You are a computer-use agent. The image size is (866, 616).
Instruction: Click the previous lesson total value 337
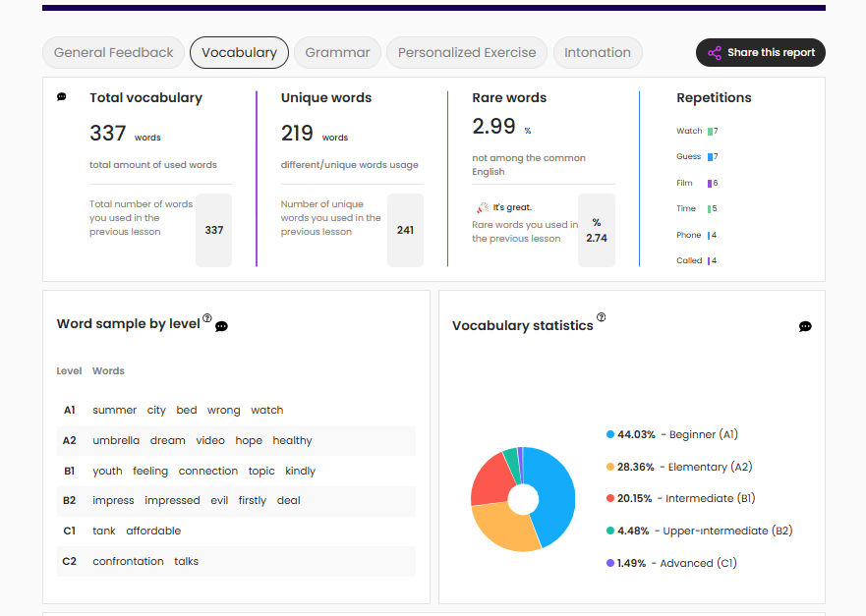coord(214,230)
